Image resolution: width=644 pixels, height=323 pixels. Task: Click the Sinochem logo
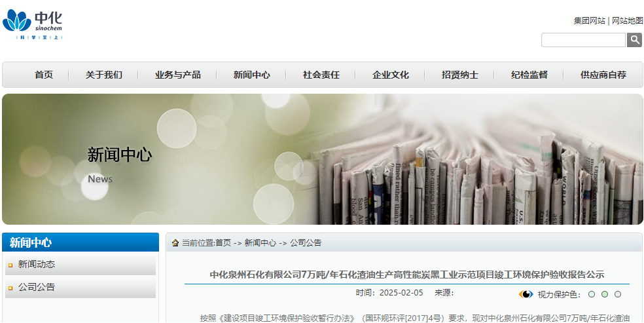coord(33,24)
